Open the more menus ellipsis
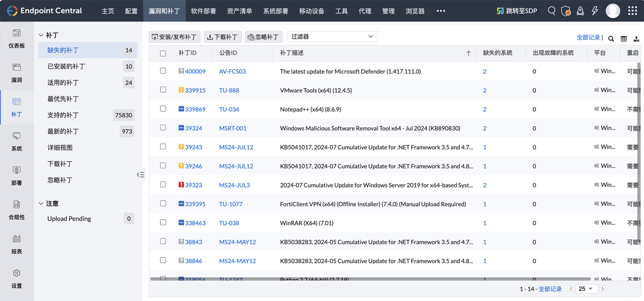 click(x=441, y=11)
